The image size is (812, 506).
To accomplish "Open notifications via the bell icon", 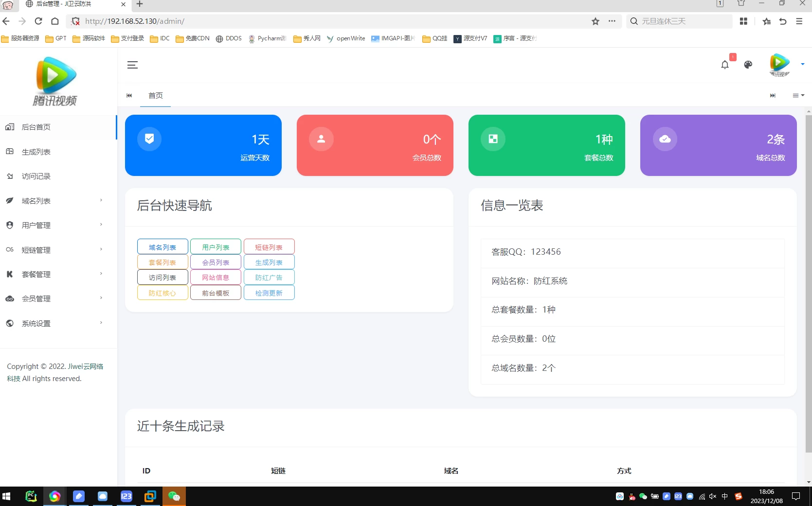I will click(724, 65).
